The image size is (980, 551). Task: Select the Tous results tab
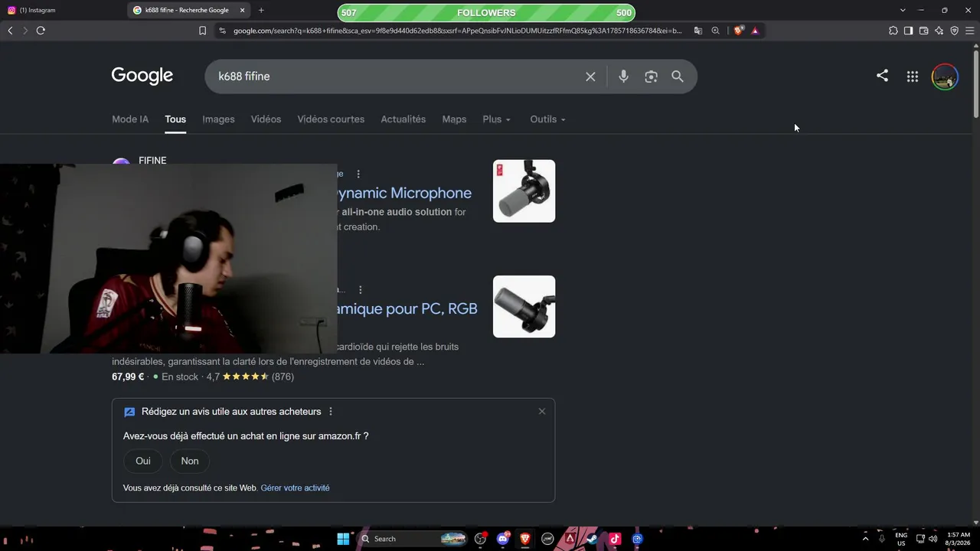(x=175, y=119)
